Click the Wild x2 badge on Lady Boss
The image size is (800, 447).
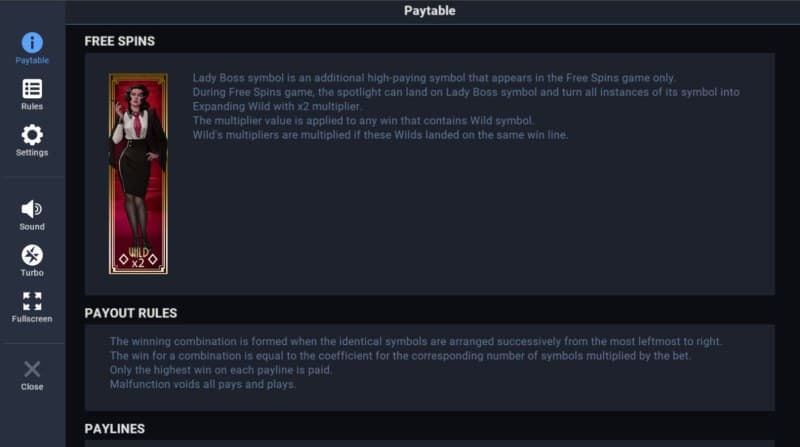click(x=138, y=257)
